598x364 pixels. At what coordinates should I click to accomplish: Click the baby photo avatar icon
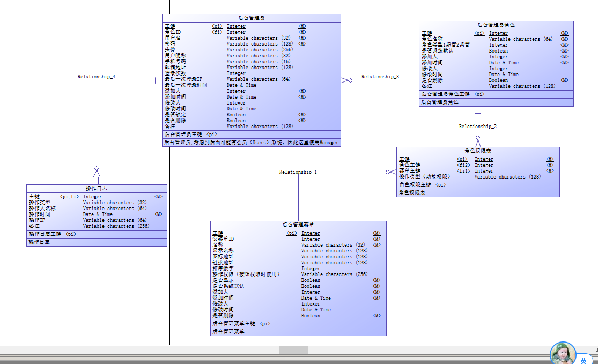pos(563,354)
